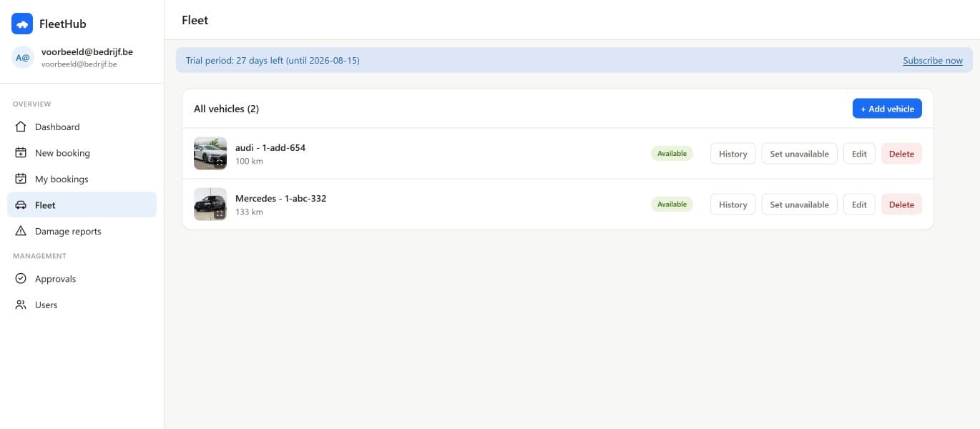Open the Dashboard home icon

[21, 127]
